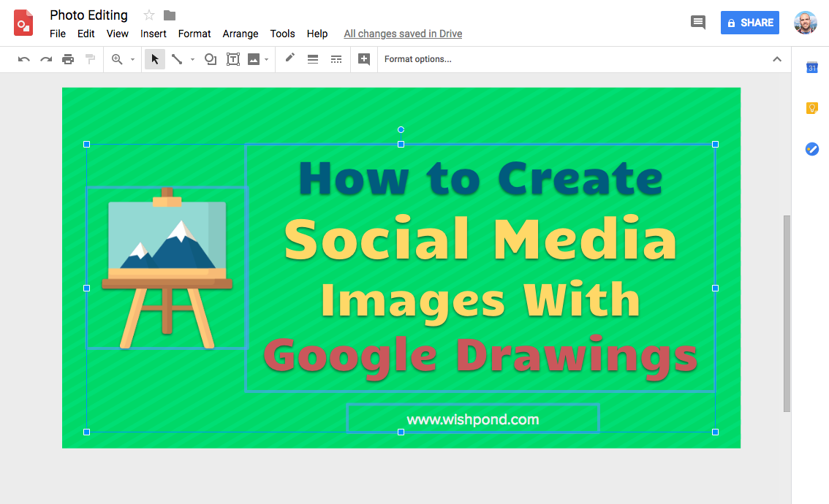Click the blue SHARE button
The height and width of the screenshot is (504, 829).
pos(750,23)
